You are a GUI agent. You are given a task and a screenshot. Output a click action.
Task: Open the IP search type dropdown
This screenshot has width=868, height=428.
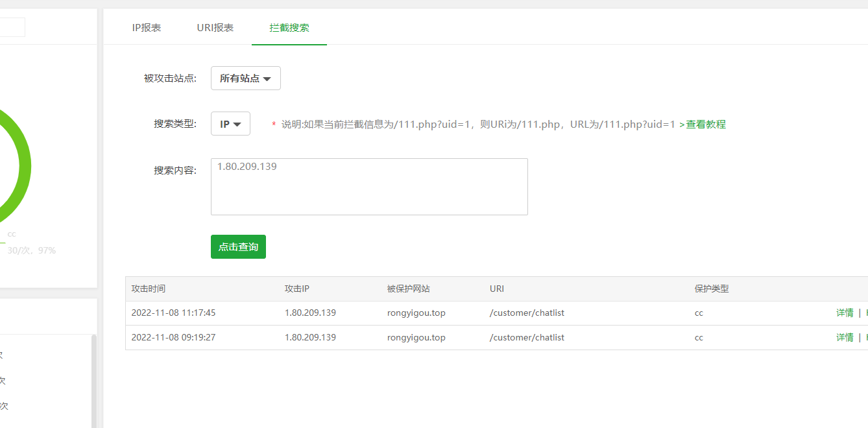(x=230, y=123)
